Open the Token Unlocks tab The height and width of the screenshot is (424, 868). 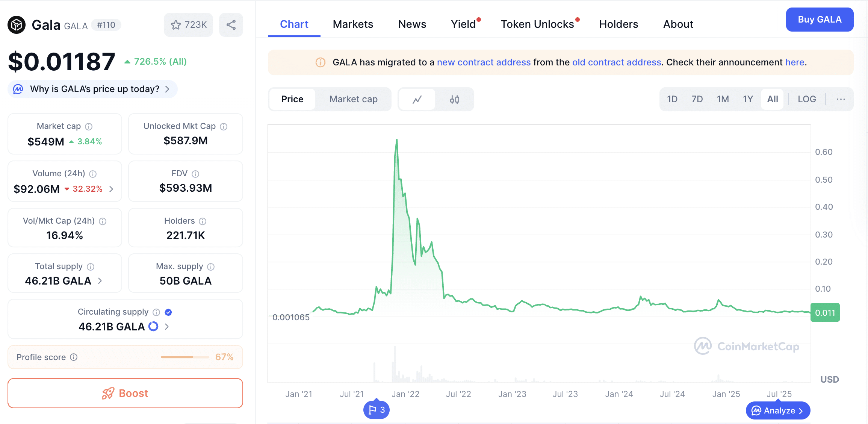click(x=537, y=24)
